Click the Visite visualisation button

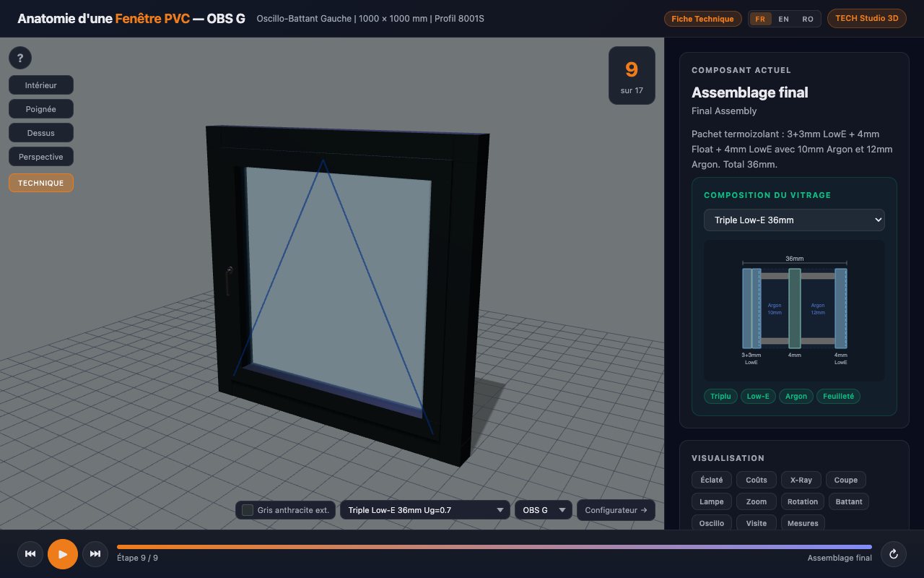pyautogui.click(x=757, y=523)
